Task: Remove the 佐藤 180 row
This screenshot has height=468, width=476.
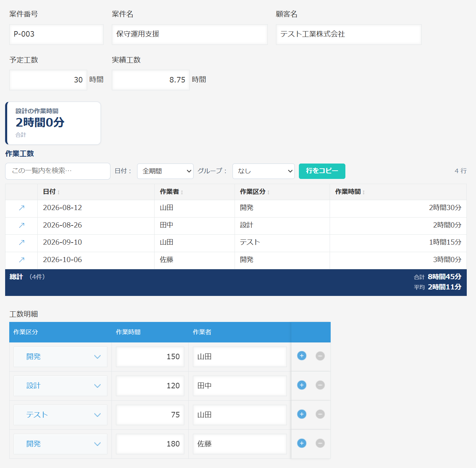Action: (x=320, y=443)
